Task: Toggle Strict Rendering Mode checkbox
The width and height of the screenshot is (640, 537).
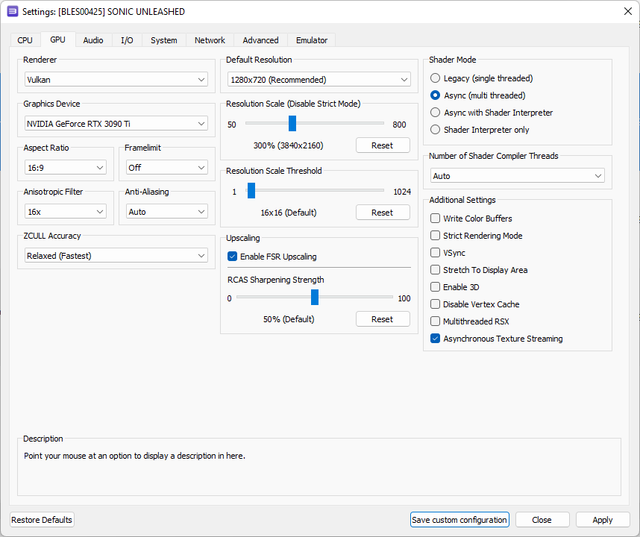Action: coord(476,235)
